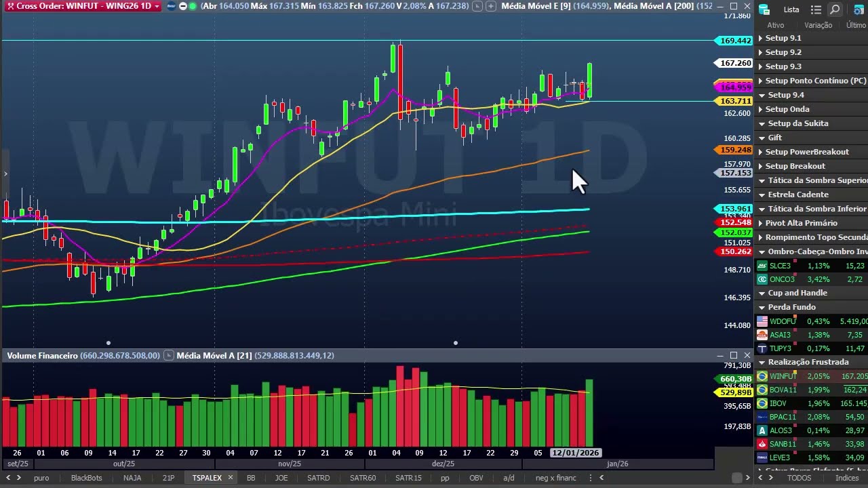Switch to the BlackBots chart tab
The width and height of the screenshot is (868, 488).
[x=87, y=478]
